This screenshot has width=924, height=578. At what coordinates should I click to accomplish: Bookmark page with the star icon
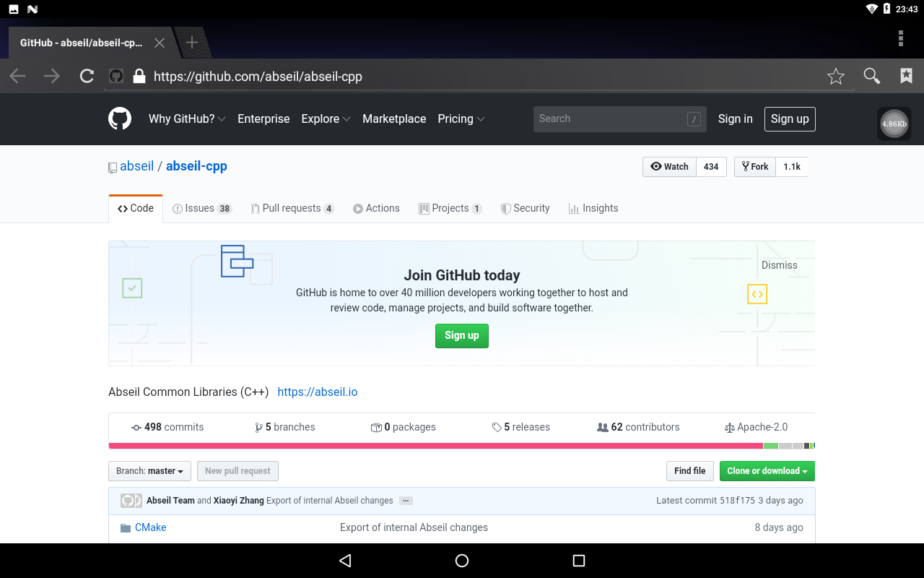pyautogui.click(x=836, y=76)
